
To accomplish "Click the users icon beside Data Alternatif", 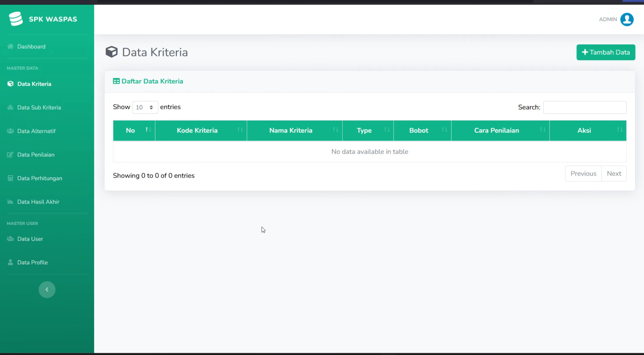I will click(x=10, y=131).
